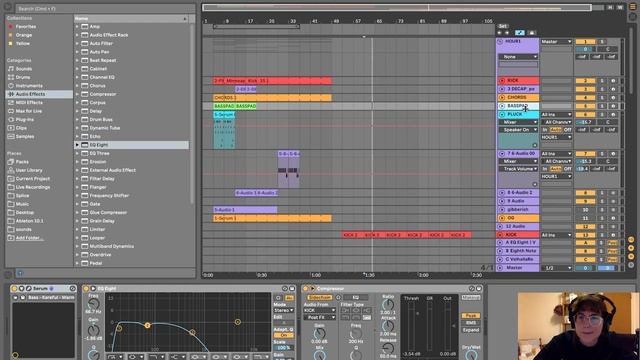Open Current Project folder
This screenshot has width=640, height=360.
33,179
